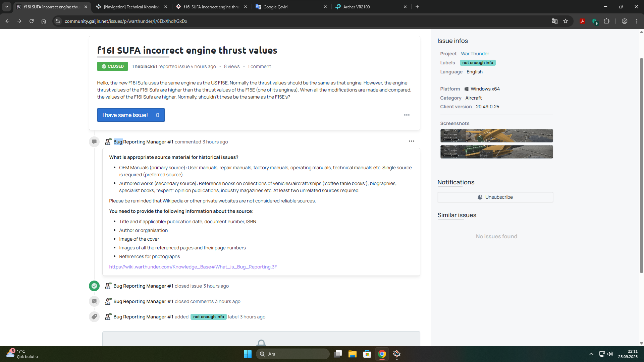The image size is (644, 362).
Task: Show hidden system tray icons chevron
Action: (591, 354)
